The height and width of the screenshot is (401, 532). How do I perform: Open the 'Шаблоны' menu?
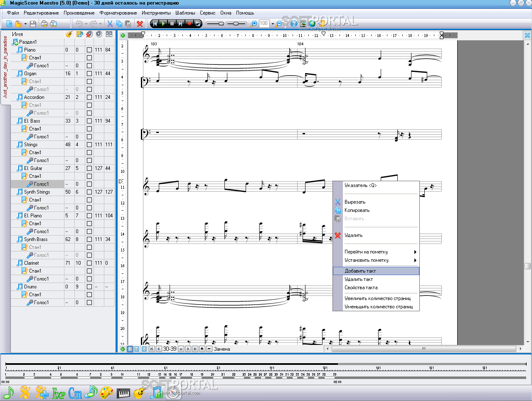(x=185, y=13)
